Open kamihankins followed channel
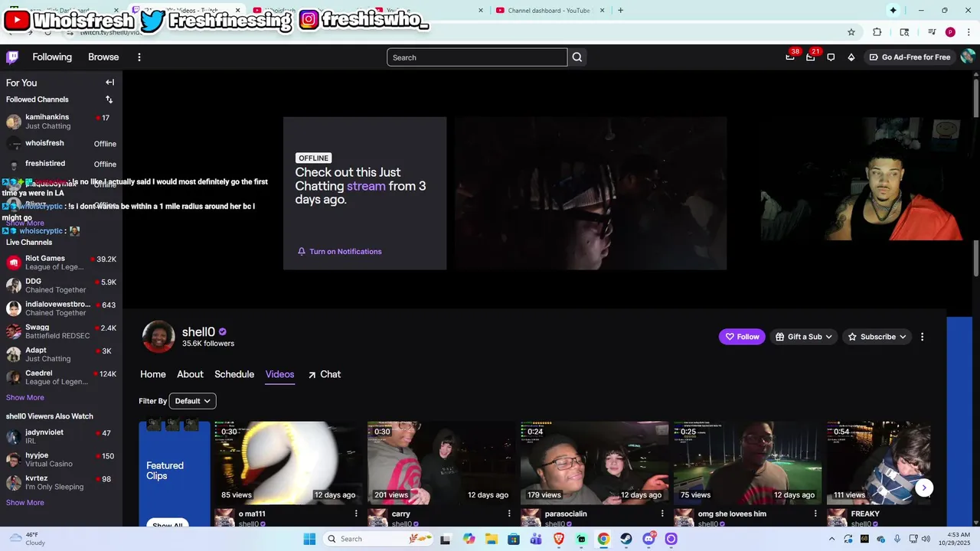This screenshot has width=980, height=551. point(61,122)
